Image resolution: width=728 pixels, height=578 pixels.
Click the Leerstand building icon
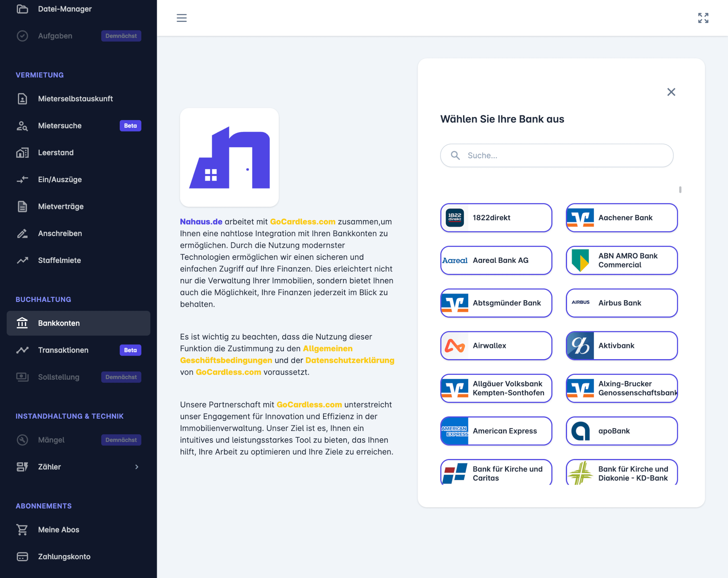[x=22, y=153]
